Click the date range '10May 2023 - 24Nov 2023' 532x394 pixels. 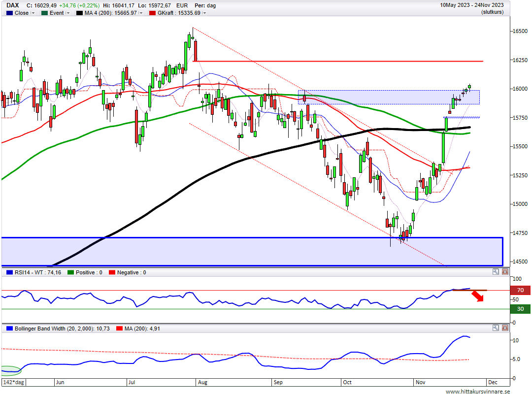click(471, 5)
